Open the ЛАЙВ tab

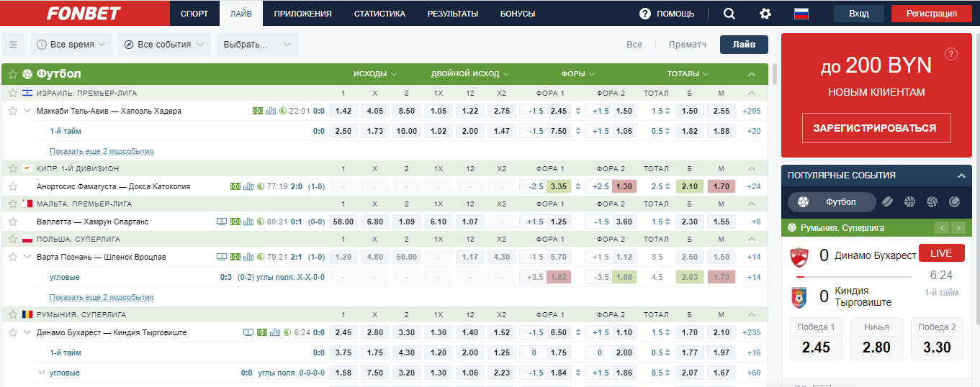(x=241, y=14)
